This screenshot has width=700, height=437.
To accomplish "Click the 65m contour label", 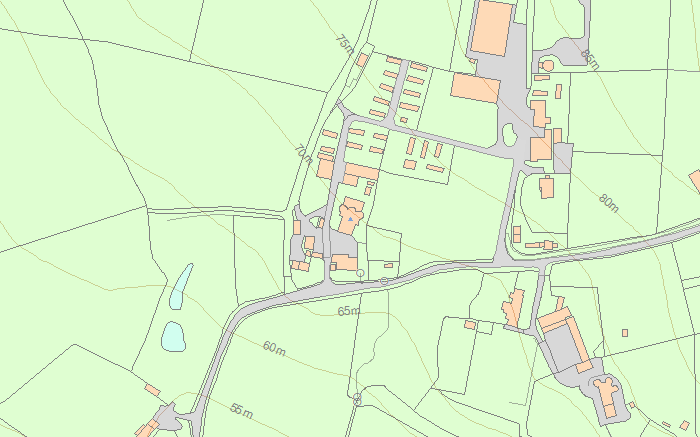I will [x=349, y=311].
